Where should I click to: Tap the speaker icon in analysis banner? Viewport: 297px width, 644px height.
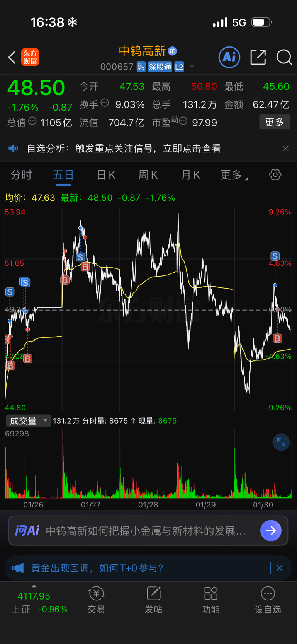coord(14,149)
